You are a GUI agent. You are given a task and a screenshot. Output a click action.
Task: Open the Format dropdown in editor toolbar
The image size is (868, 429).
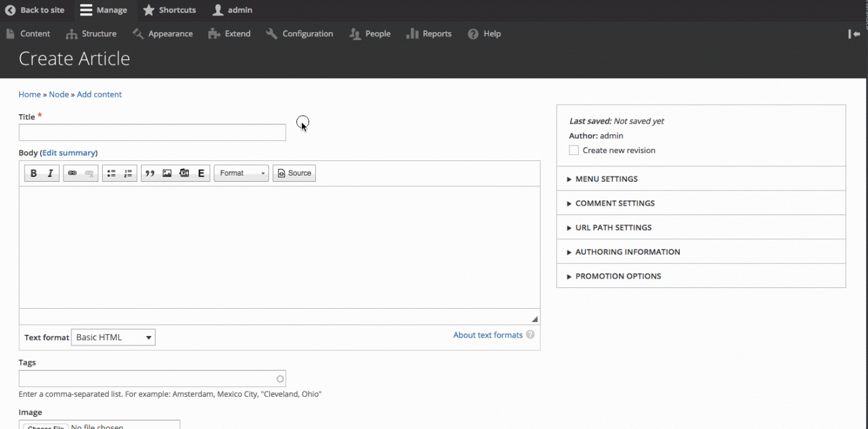click(242, 173)
